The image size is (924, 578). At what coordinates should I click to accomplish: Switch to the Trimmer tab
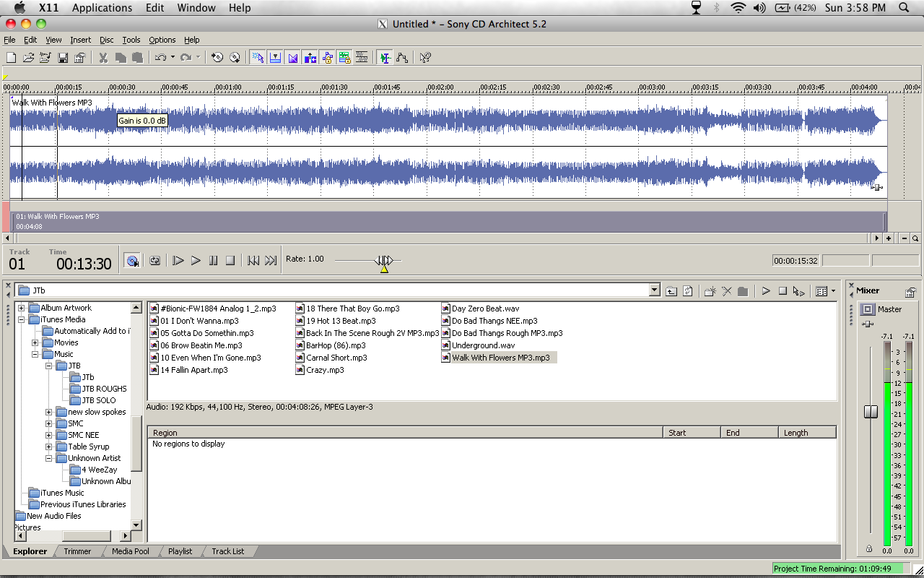coord(77,551)
